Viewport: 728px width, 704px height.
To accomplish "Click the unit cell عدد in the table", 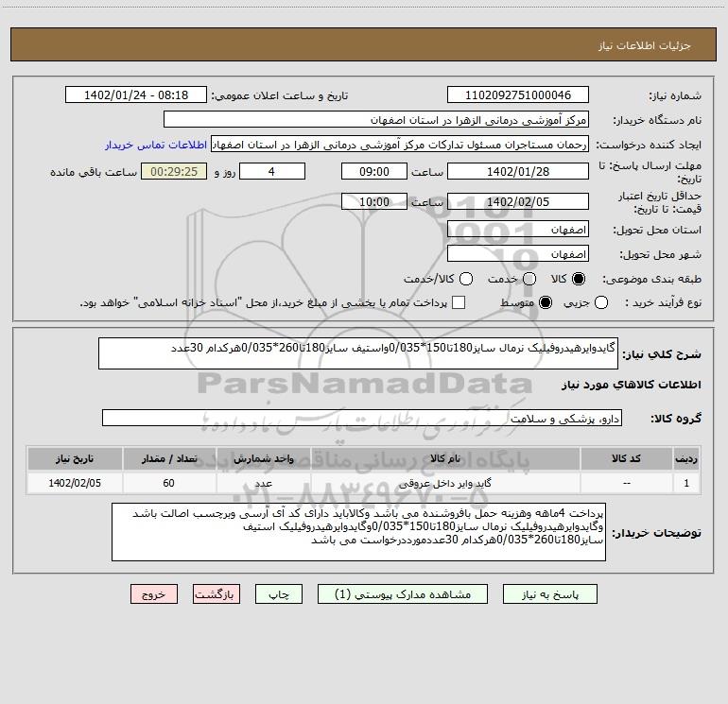I will [x=263, y=483].
